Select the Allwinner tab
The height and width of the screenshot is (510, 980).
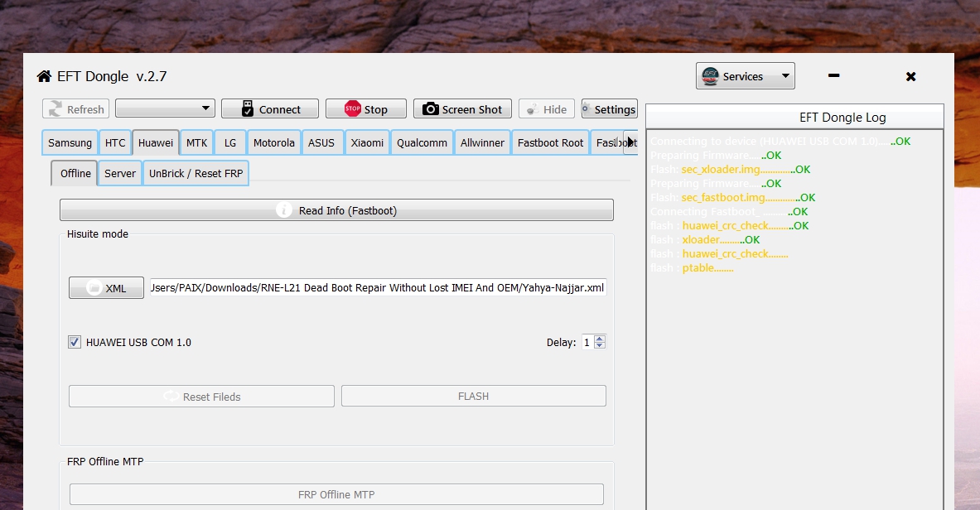pyautogui.click(x=482, y=142)
